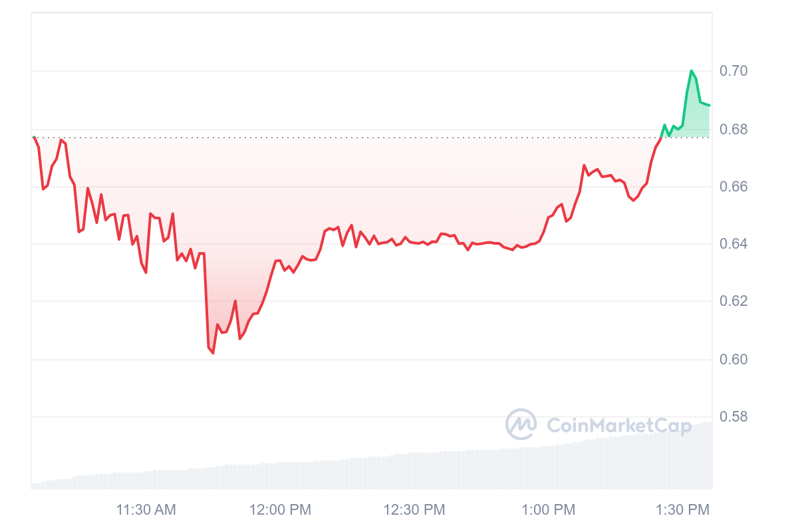Click the lowest red dip of the price line
Screen dimensions: 798x532
click(213, 352)
